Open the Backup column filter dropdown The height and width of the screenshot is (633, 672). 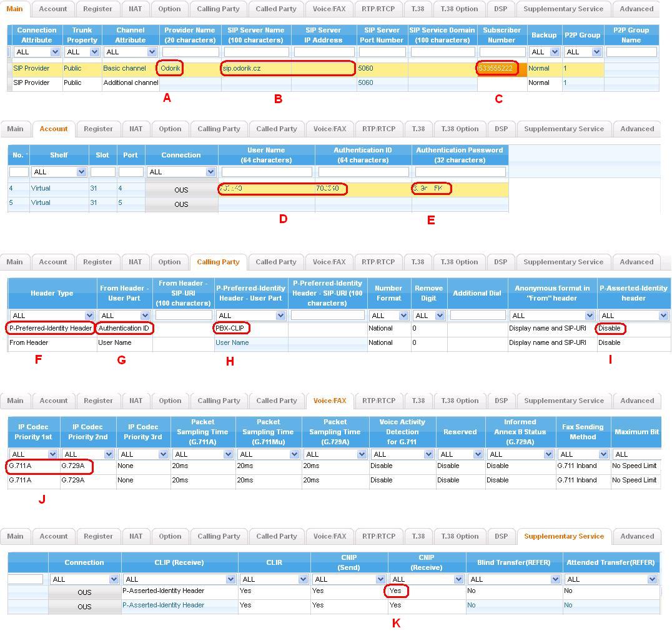coord(545,52)
